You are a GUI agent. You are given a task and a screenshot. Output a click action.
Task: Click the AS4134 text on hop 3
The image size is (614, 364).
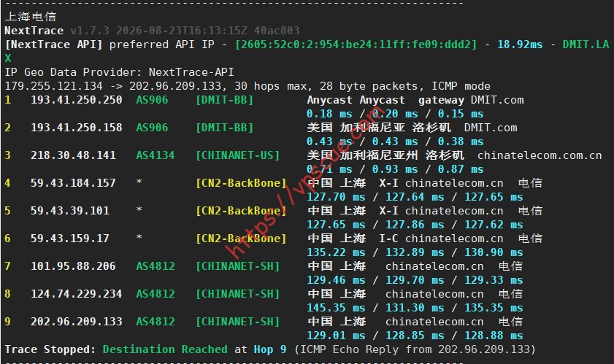[155, 155]
